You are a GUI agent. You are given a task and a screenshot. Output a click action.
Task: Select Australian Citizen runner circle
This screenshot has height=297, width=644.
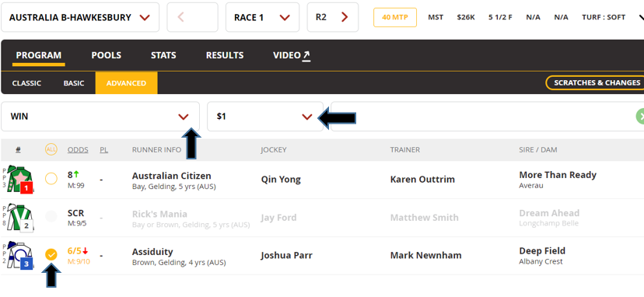(51, 179)
